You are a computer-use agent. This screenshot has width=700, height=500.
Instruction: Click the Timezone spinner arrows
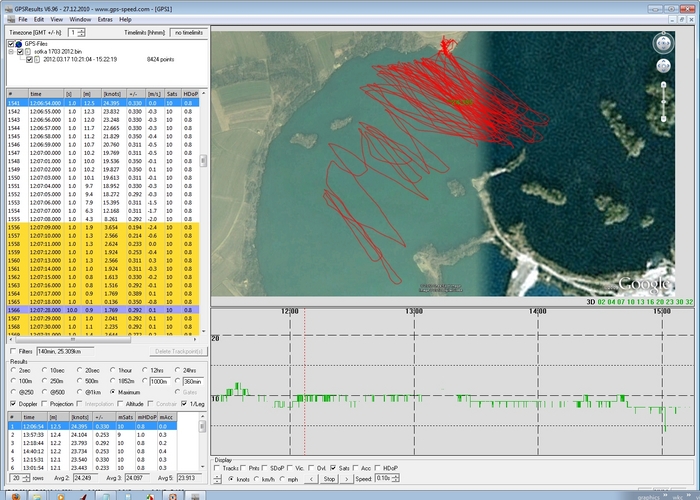pyautogui.click(x=81, y=33)
